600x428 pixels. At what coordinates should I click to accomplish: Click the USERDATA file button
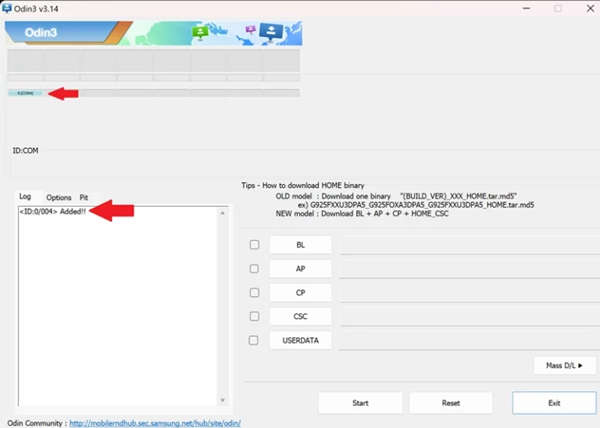click(300, 340)
